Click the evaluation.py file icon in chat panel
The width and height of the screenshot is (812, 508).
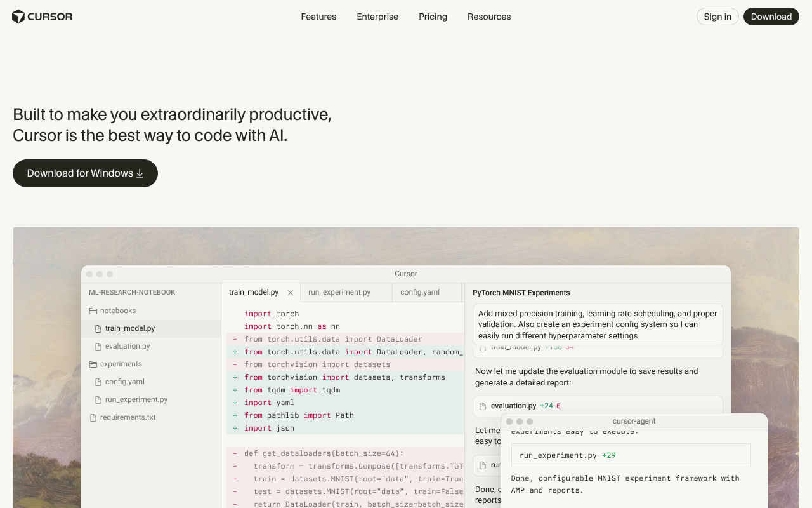[483, 406]
